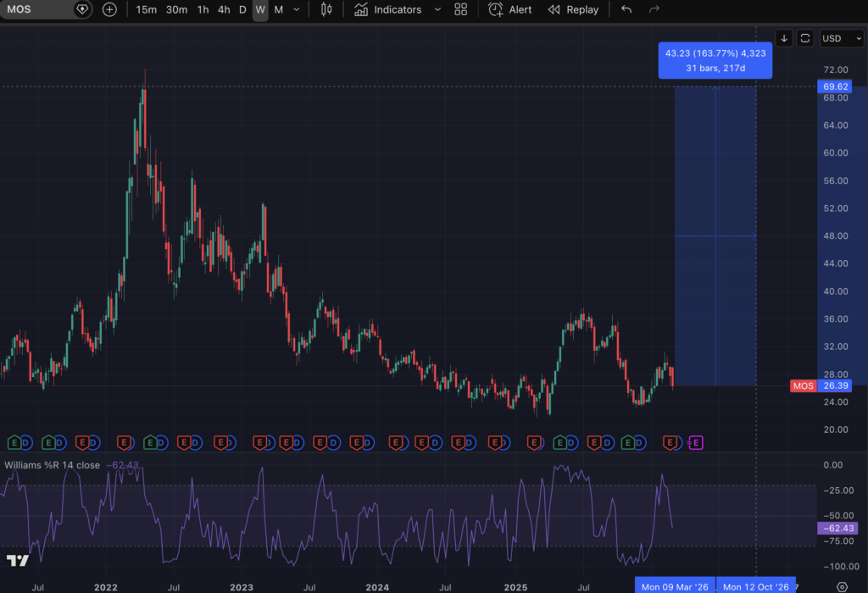The image size is (868, 593).
Task: Click the magenta upcoming earnings marker
Action: click(696, 441)
